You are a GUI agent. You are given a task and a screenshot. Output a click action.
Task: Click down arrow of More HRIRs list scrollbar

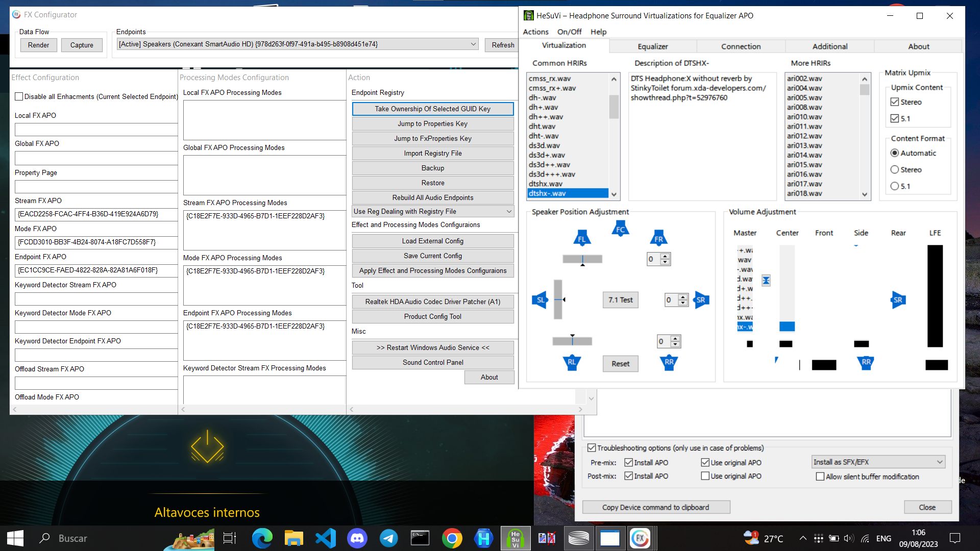click(865, 194)
